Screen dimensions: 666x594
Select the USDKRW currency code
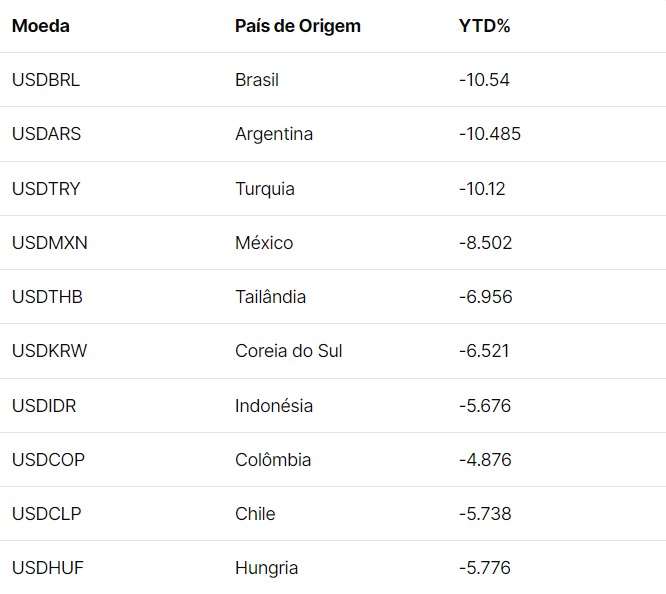tap(48, 351)
